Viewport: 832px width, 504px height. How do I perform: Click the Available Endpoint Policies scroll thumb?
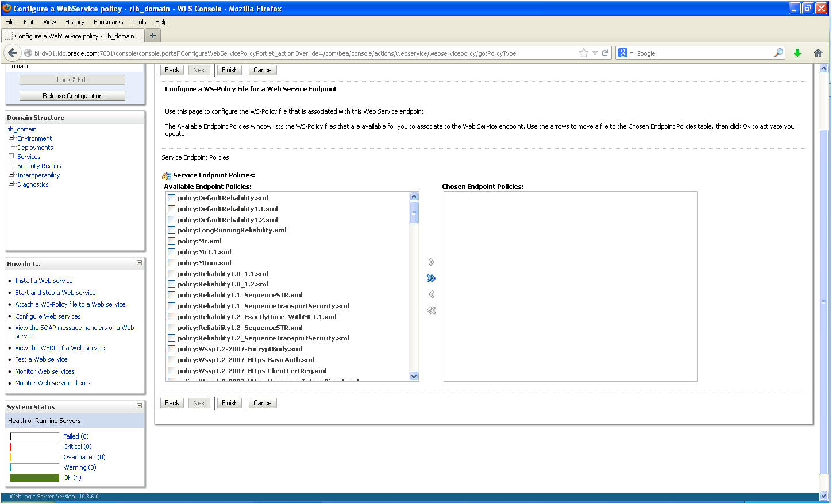point(414,212)
